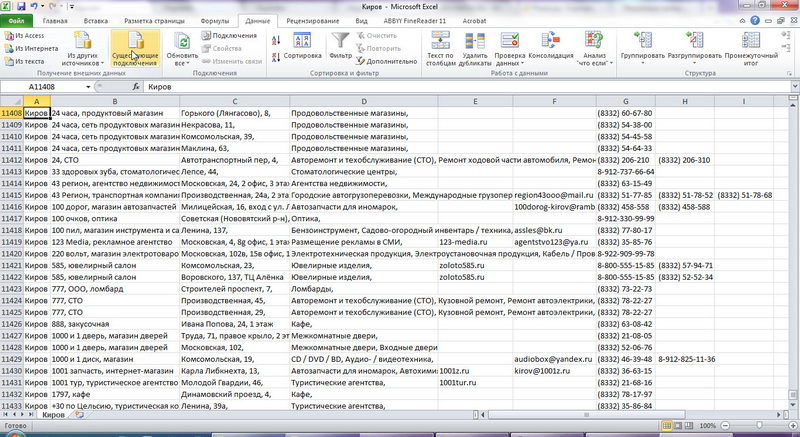Open the Файл tab
The height and width of the screenshot is (437, 800).
click(x=16, y=21)
